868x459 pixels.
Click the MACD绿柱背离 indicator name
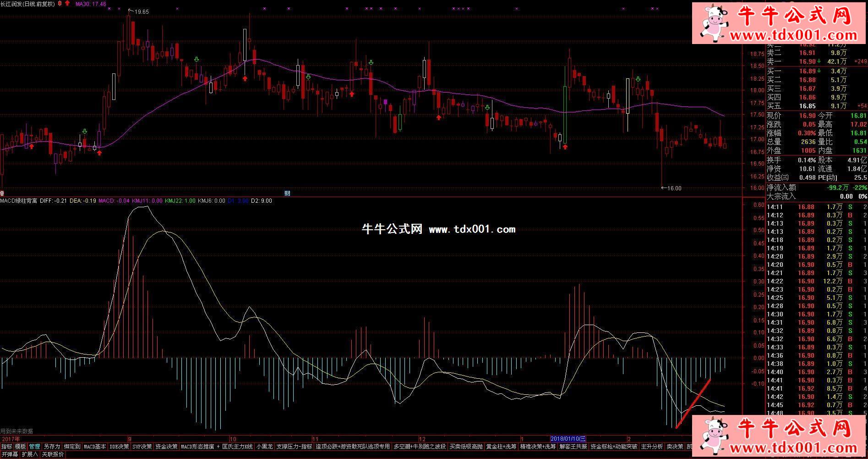point(19,201)
